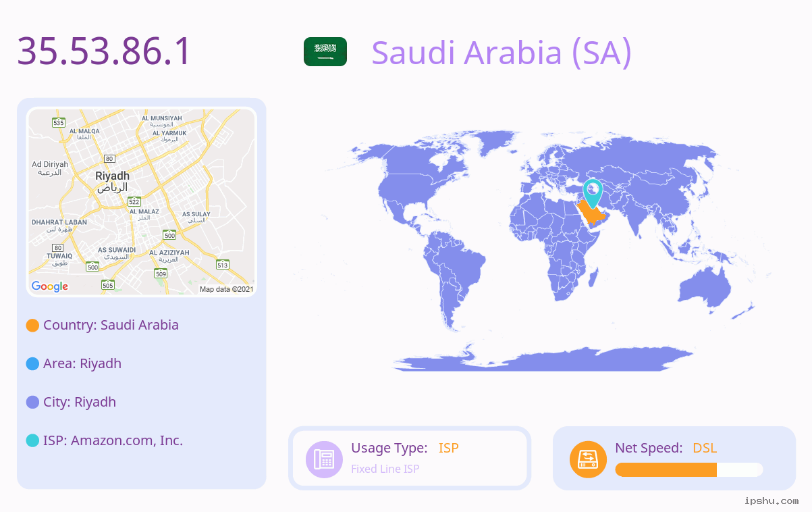
Task: Click the orange Net Speed drive icon
Action: coord(588,459)
